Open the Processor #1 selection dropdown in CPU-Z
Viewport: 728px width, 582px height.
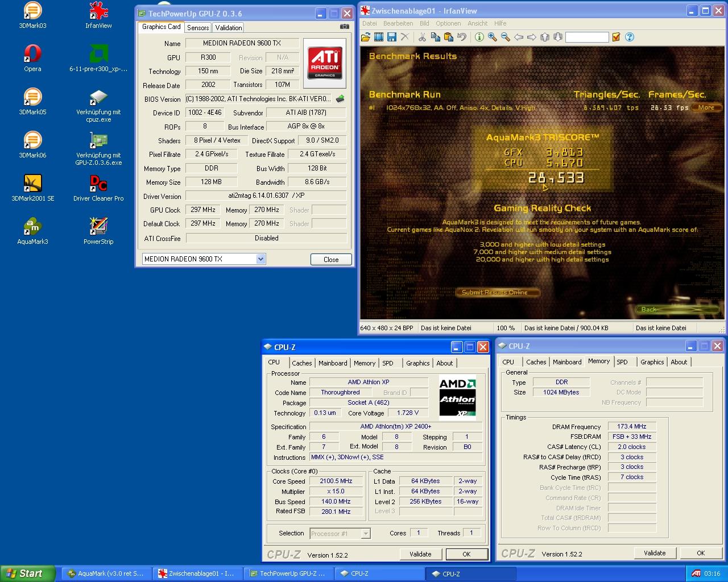[366, 534]
